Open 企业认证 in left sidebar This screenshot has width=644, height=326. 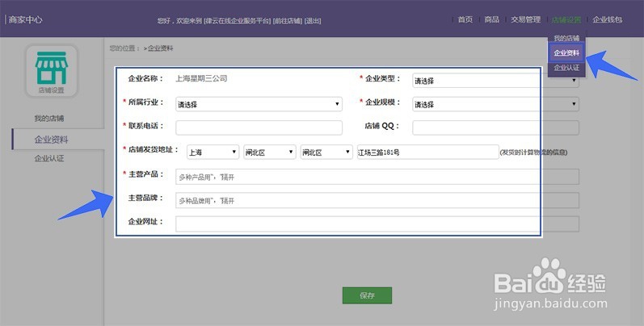tap(49, 158)
